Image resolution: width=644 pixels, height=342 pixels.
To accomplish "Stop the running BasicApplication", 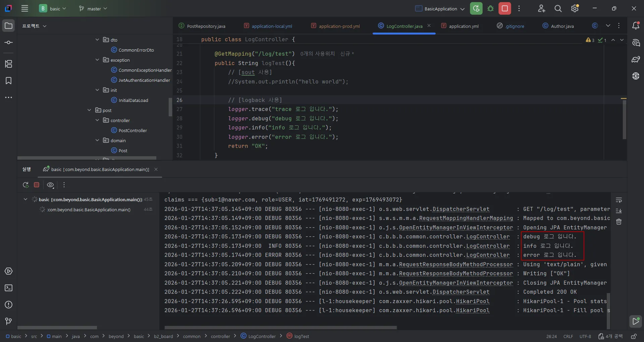I will tap(505, 9).
